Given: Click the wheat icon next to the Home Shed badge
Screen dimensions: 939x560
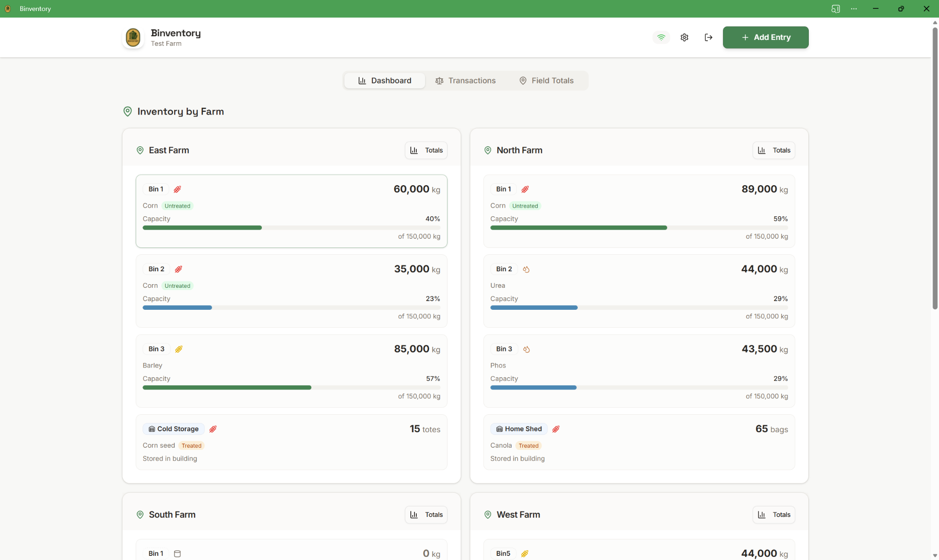Looking at the screenshot, I should tap(556, 429).
